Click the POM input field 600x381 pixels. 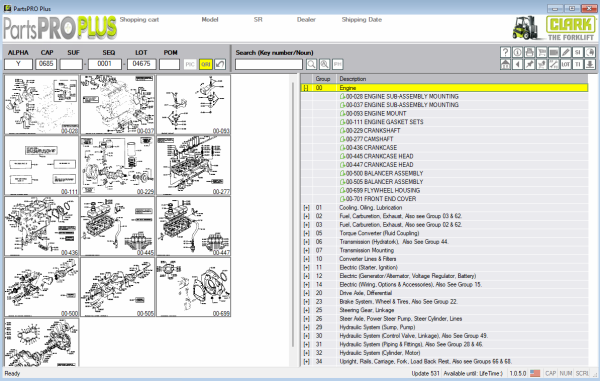[170, 64]
